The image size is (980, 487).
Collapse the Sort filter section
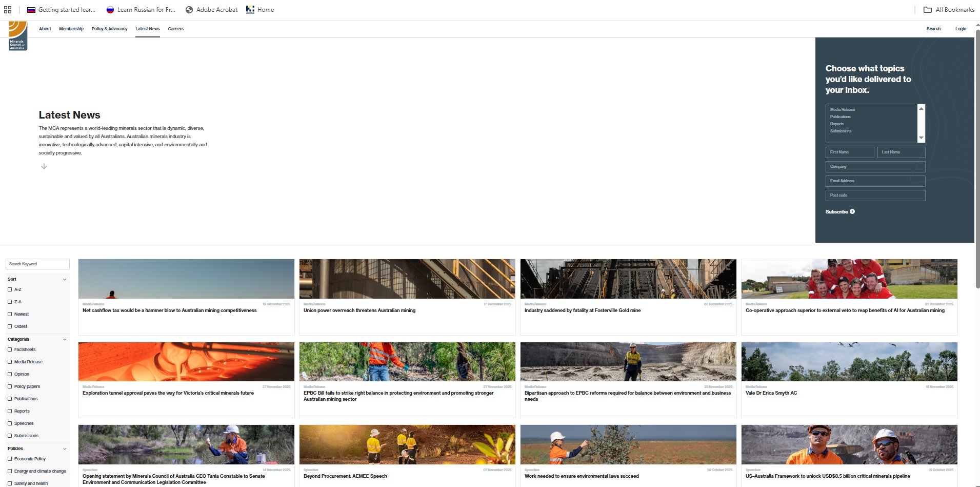tap(65, 279)
